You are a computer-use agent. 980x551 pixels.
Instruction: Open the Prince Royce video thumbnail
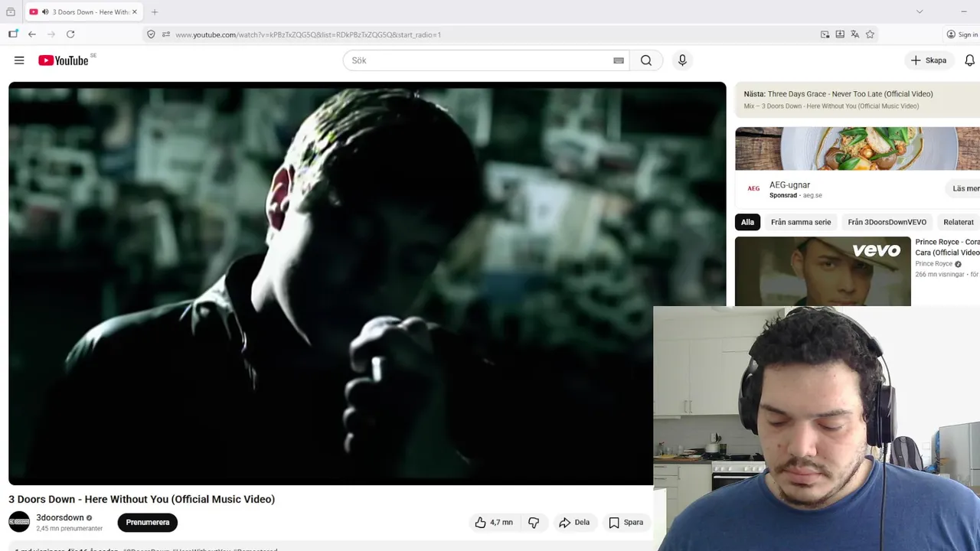click(823, 271)
